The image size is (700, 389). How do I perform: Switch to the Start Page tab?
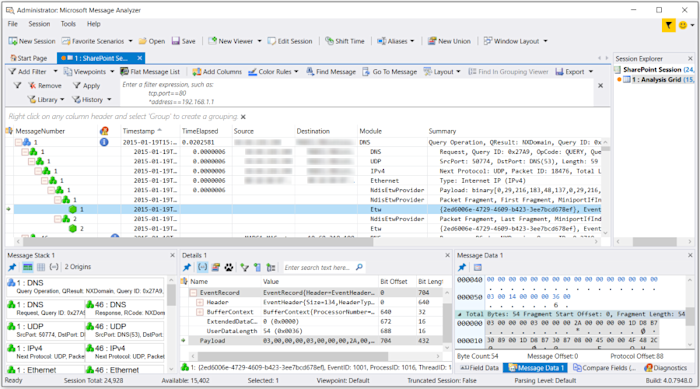coord(29,58)
